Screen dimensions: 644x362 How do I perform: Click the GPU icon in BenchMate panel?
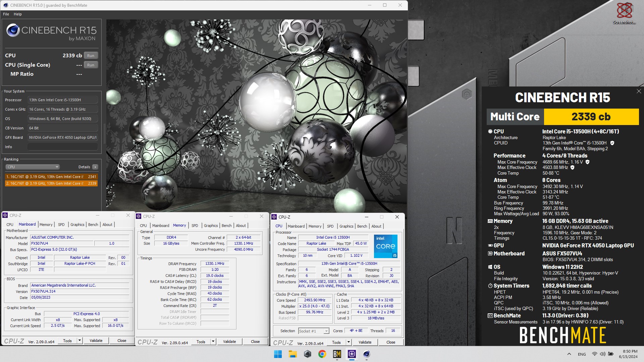pyautogui.click(x=490, y=245)
